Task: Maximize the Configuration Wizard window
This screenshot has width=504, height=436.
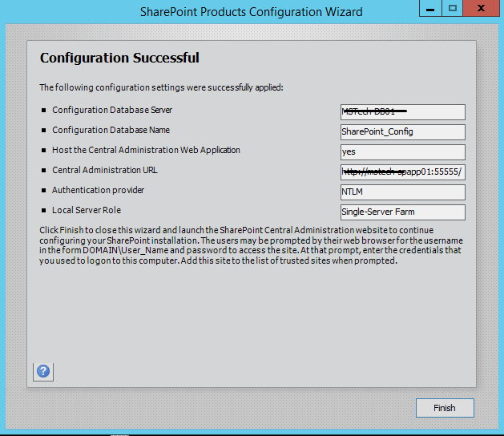Action: pos(453,9)
